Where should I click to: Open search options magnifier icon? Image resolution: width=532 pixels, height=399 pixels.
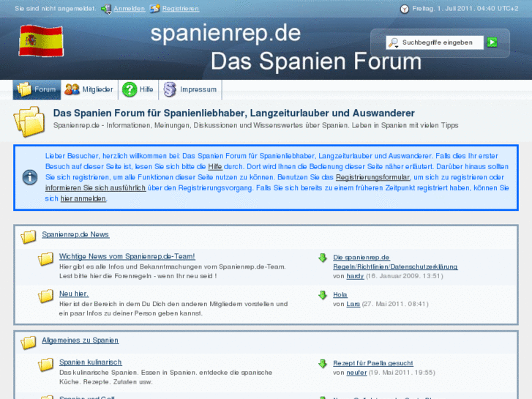point(393,42)
